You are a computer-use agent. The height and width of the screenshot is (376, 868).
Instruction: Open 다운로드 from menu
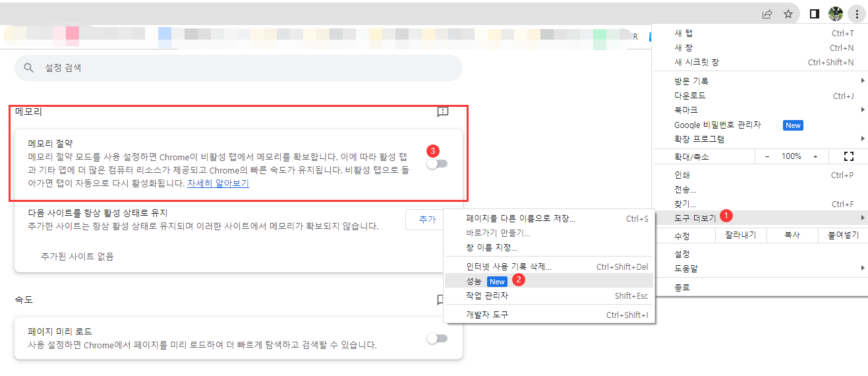click(760, 96)
